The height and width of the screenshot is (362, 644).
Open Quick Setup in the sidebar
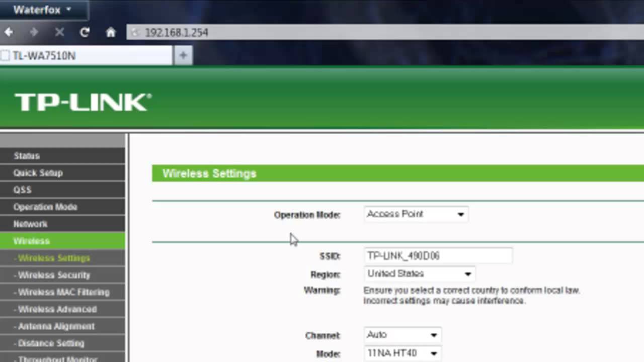tap(62, 173)
